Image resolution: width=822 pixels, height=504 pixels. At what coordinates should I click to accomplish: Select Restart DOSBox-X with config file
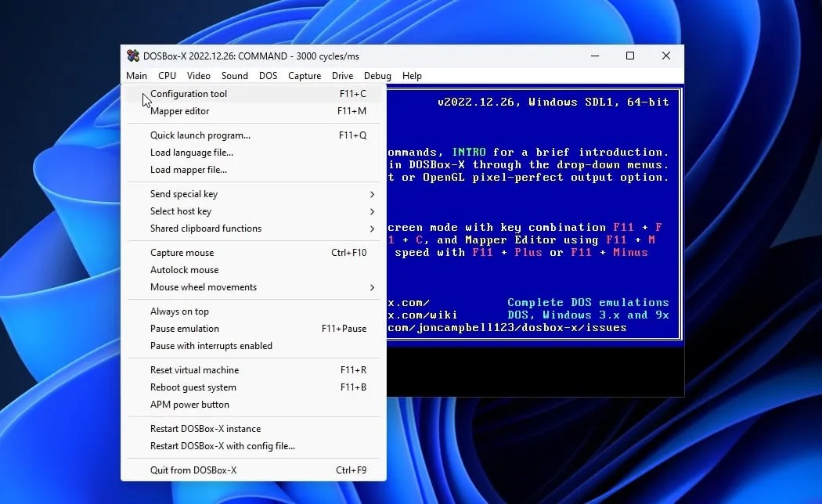click(x=211, y=445)
